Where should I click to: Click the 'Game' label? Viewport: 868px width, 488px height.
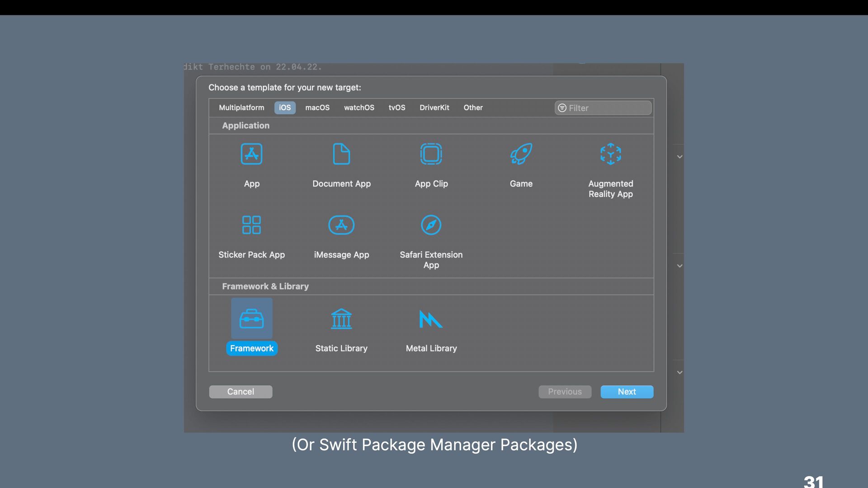(521, 184)
